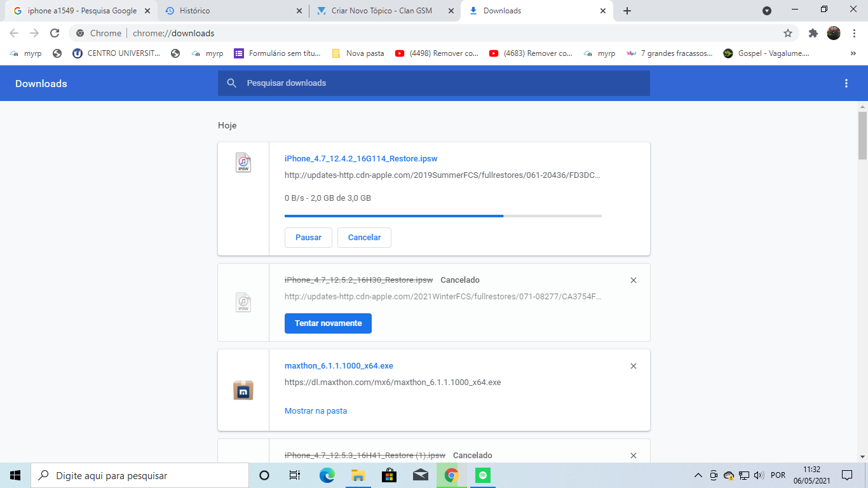The height and width of the screenshot is (488, 868).
Task: Click the Hoje date heading
Action: point(227,126)
